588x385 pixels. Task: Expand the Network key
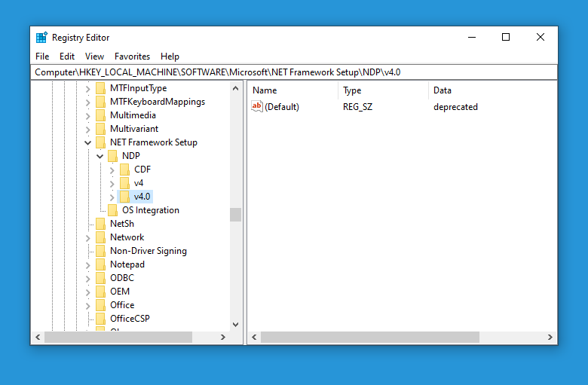(87, 237)
